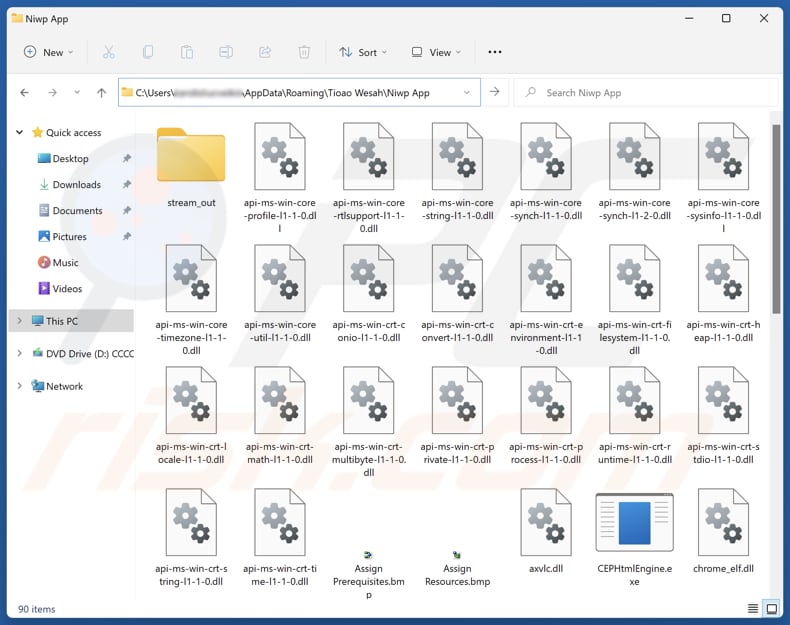Click the Search Niwp App field
Image resolution: width=790 pixels, height=625 pixels.
[646, 93]
